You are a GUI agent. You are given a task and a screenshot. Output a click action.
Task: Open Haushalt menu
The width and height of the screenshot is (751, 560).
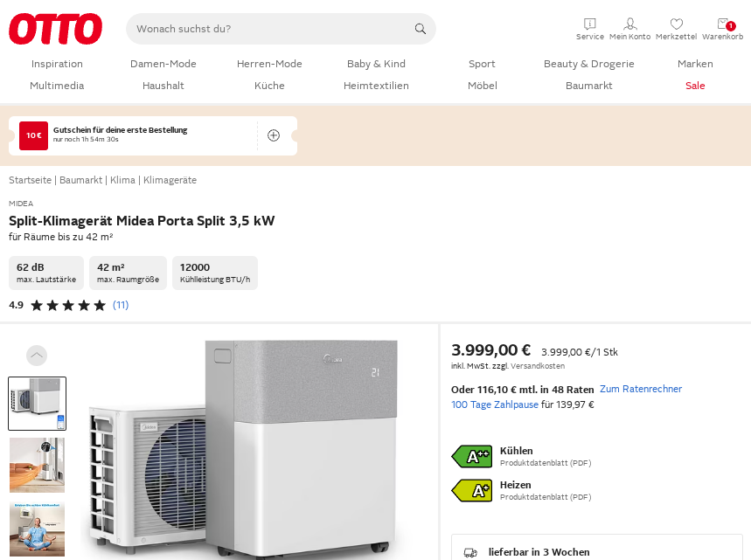pos(163,86)
